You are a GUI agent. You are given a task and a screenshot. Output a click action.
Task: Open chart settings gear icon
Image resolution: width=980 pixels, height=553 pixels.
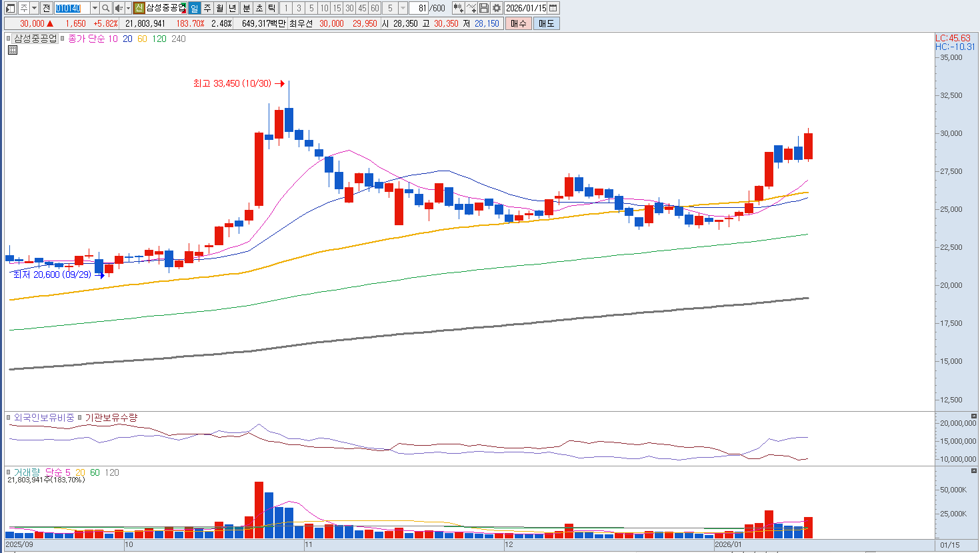coord(497,8)
